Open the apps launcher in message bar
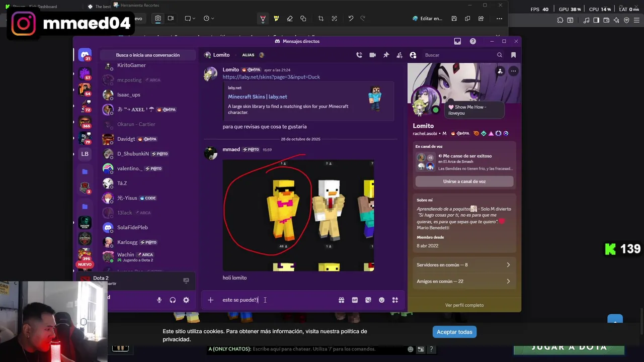The image size is (644, 362). tap(395, 300)
